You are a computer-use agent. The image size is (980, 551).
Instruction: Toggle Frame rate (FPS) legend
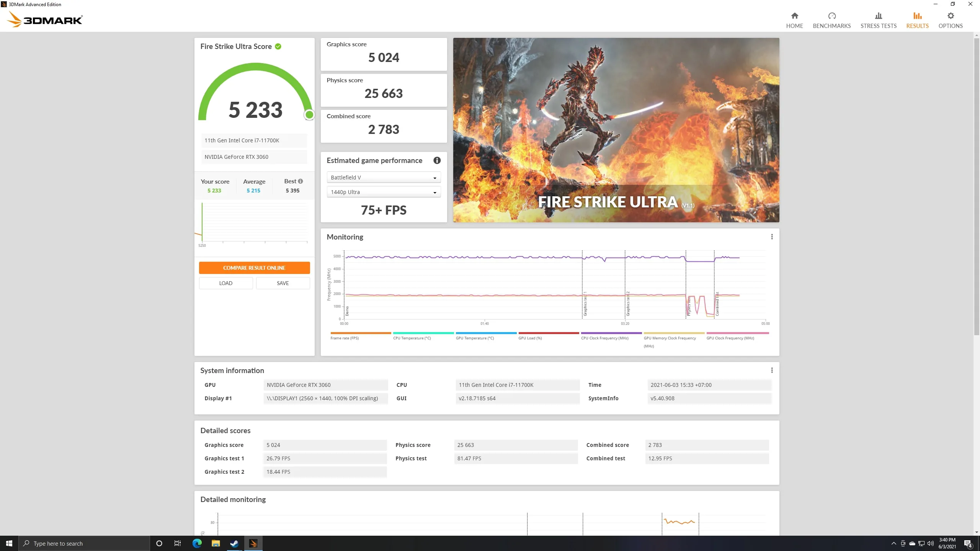[x=361, y=336]
